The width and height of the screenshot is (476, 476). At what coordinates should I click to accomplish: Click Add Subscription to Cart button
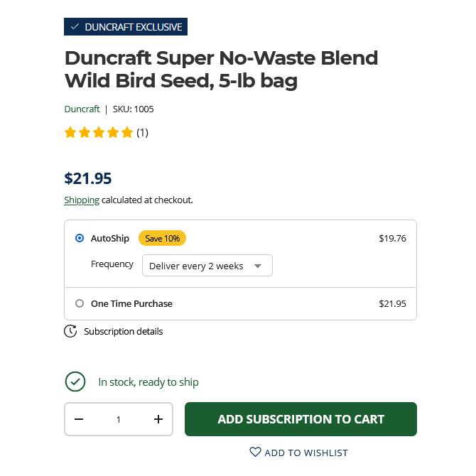click(301, 419)
